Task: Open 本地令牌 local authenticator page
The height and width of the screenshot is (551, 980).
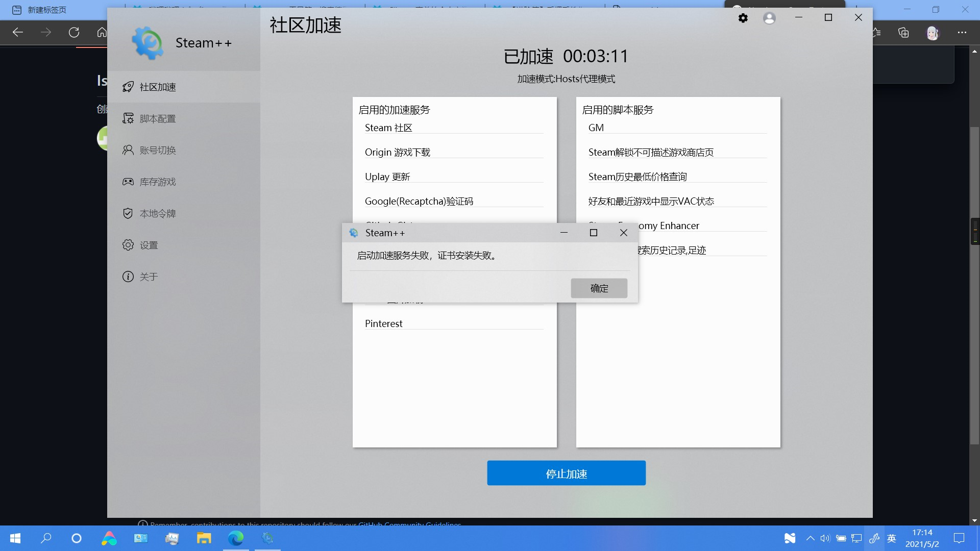Action: [x=157, y=214]
